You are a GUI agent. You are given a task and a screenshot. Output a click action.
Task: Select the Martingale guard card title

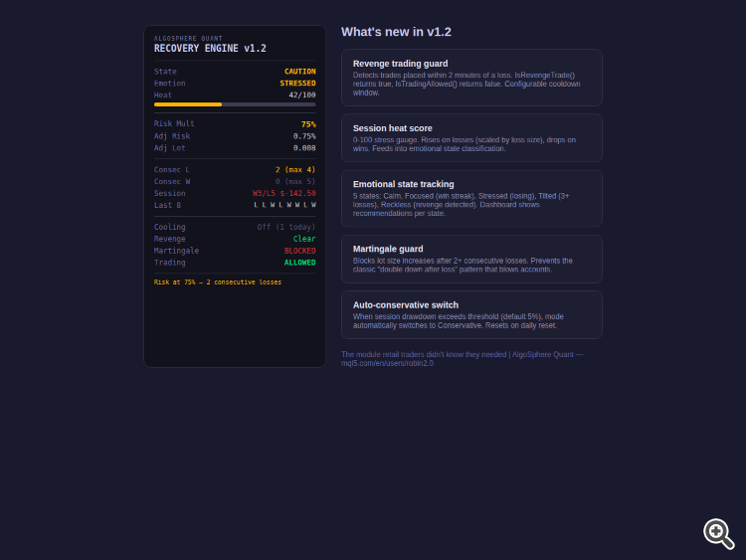(388, 249)
